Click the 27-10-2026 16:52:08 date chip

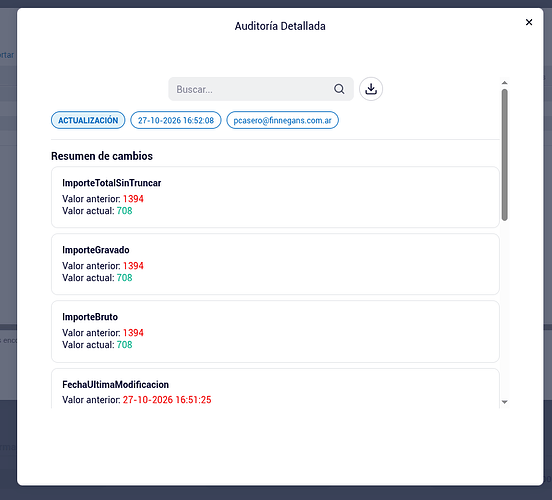tap(176, 120)
